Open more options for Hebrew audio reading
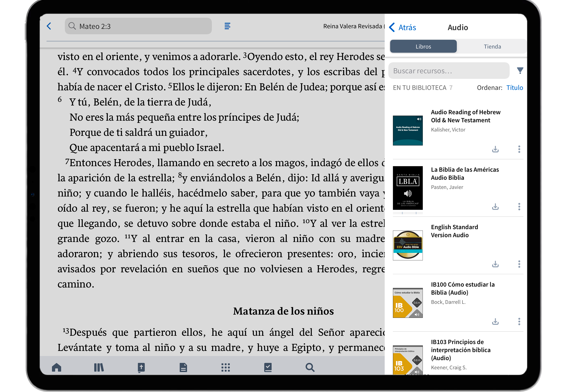This screenshot has width=564, height=392. (x=519, y=149)
